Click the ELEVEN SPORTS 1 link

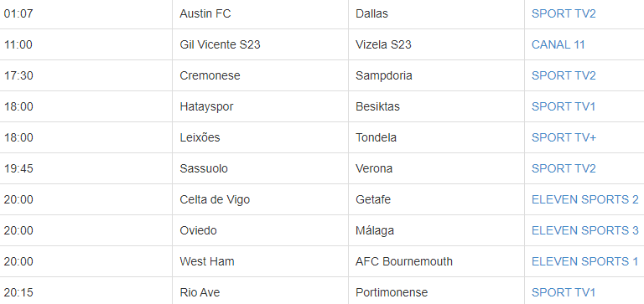tap(584, 261)
